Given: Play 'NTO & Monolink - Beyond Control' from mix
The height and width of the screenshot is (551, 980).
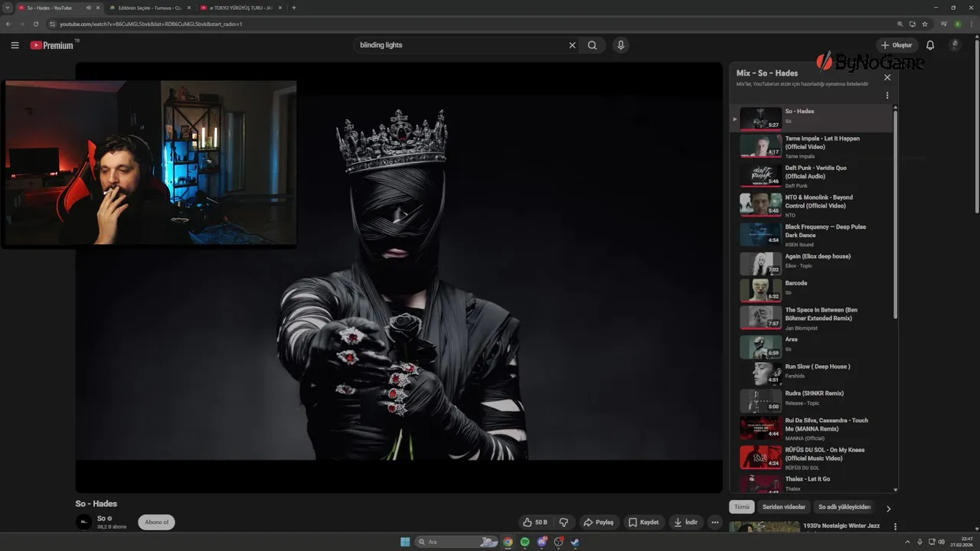Looking at the screenshot, I should [812, 205].
